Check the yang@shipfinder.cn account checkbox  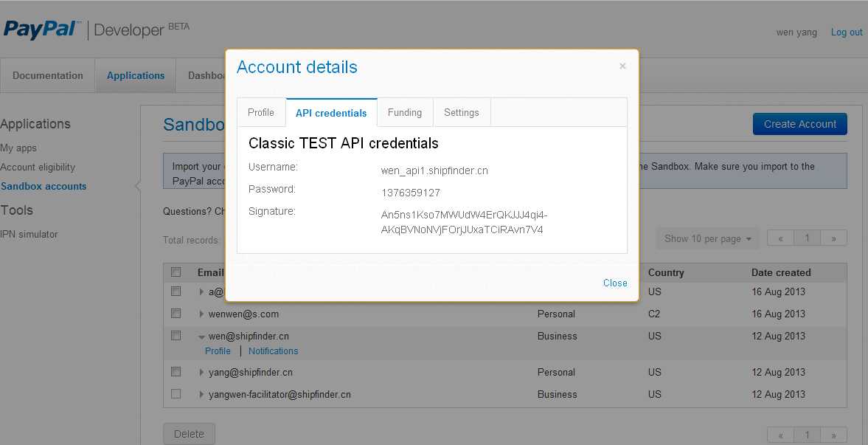(176, 372)
